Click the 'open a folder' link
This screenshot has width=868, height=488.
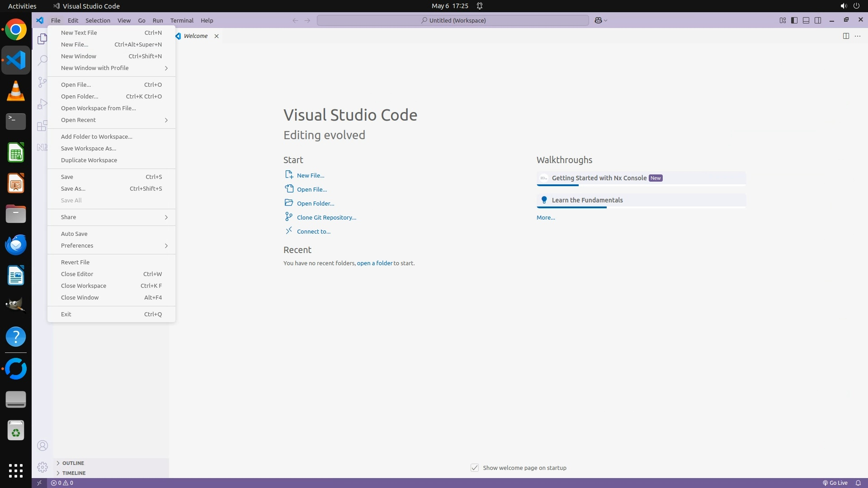click(x=374, y=263)
